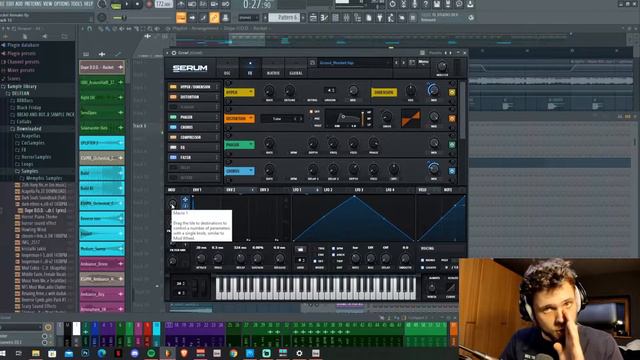Select the ENV 2 modulation tab
This screenshot has height=360, width=640.
pos(231,190)
